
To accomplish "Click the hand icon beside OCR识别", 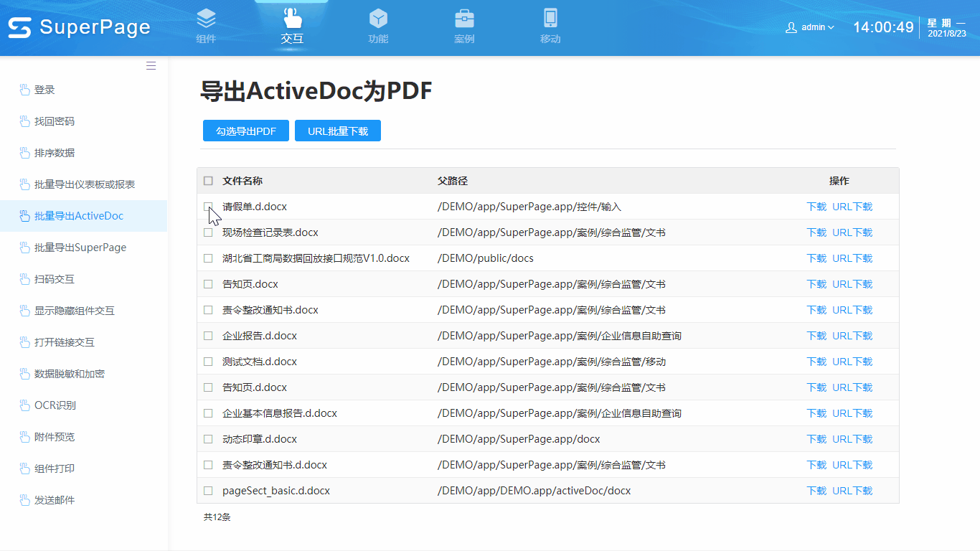I will pos(25,405).
